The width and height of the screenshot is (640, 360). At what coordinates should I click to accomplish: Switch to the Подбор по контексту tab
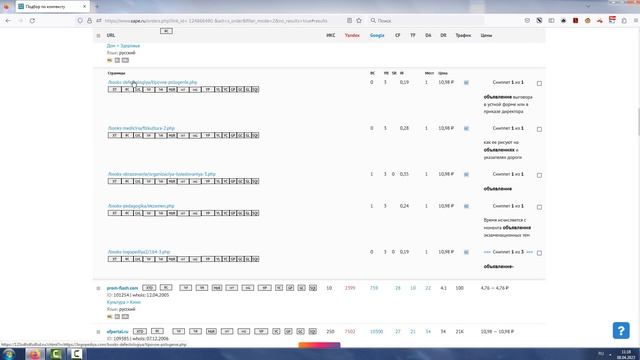pyautogui.click(x=52, y=7)
